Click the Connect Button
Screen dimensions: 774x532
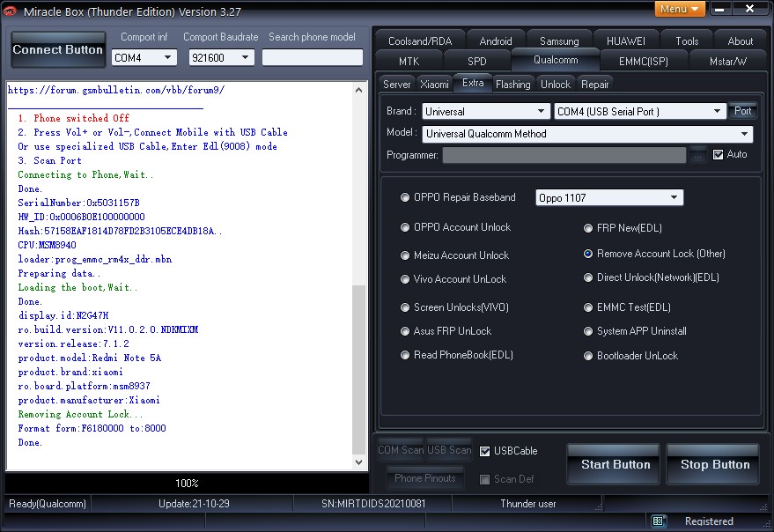[x=58, y=49]
